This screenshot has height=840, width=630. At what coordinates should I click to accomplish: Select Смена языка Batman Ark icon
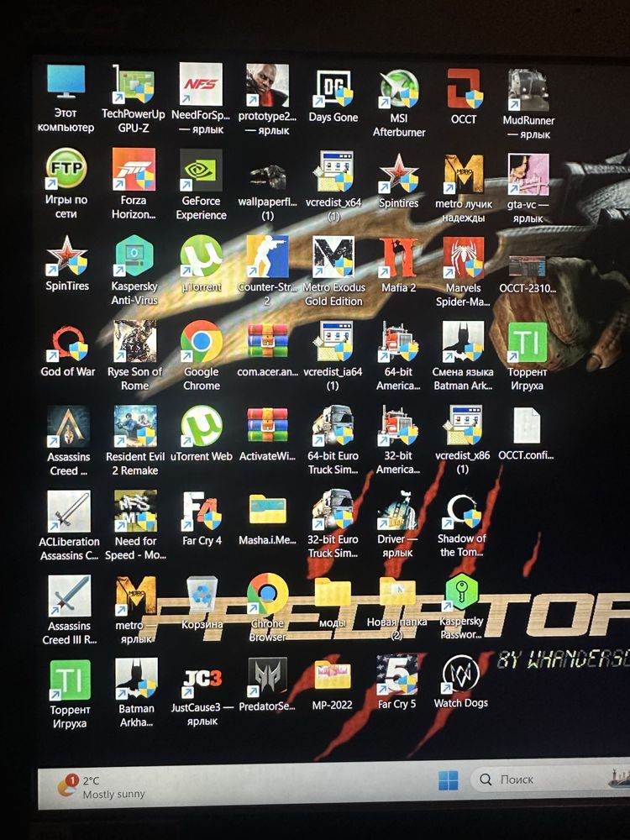click(464, 343)
